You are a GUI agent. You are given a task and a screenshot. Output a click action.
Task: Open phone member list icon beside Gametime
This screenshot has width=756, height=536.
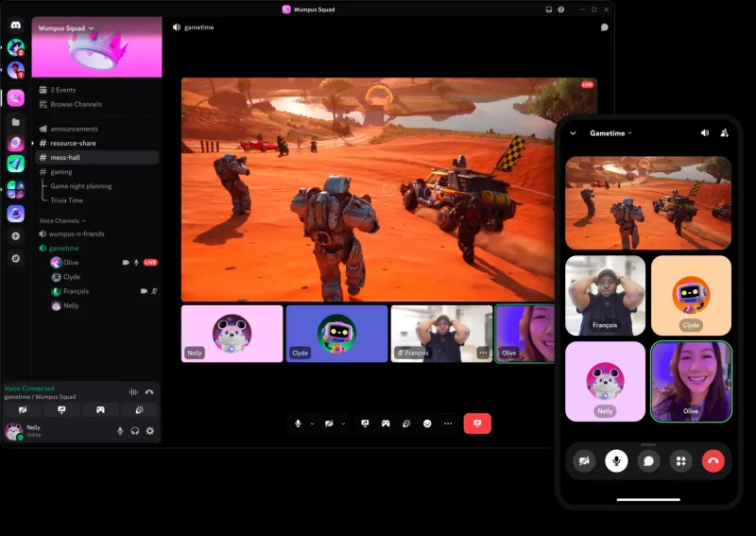[724, 133]
